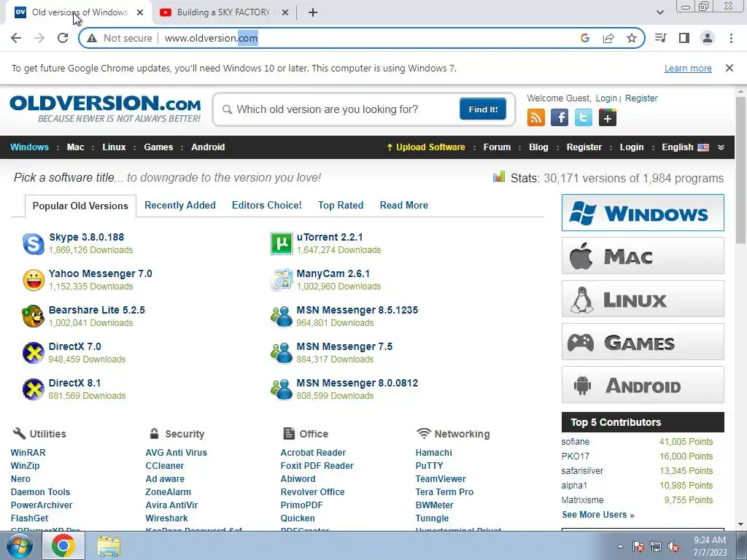Click the MSN Messenger 8.5.1235 icon
This screenshot has height=560, width=747.
tap(281, 316)
